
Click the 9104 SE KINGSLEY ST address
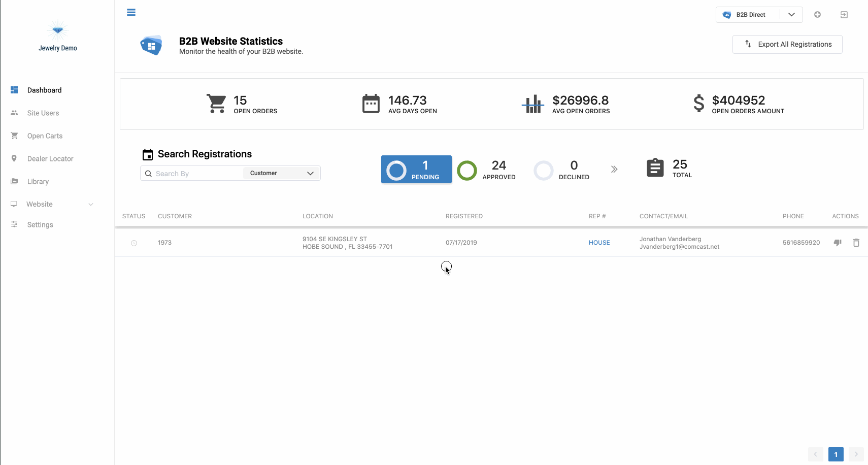point(335,239)
